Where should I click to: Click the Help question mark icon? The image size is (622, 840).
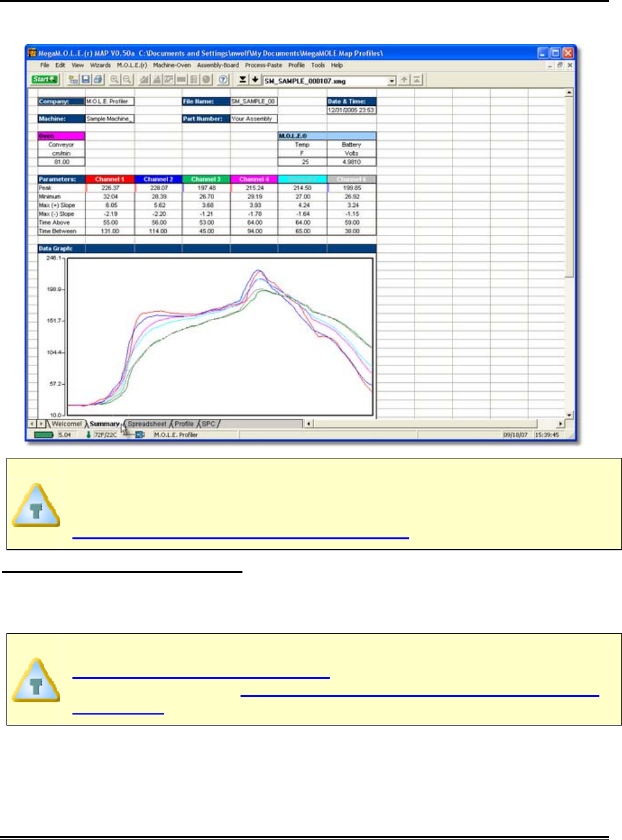(x=223, y=80)
